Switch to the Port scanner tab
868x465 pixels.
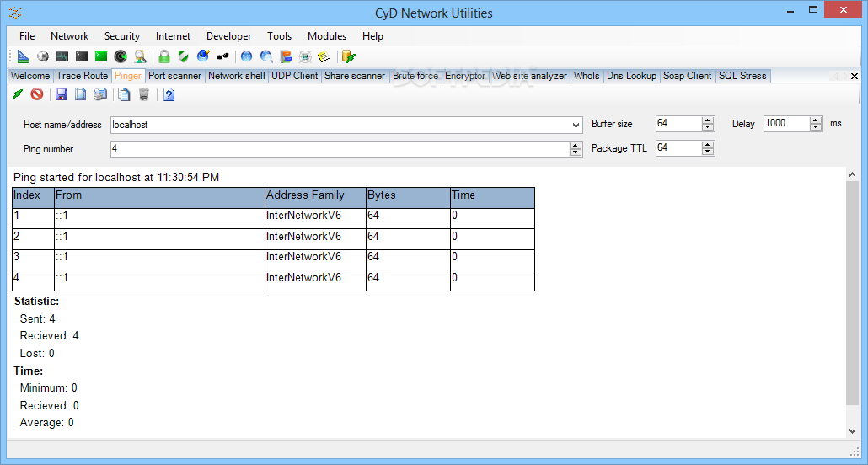click(x=175, y=76)
